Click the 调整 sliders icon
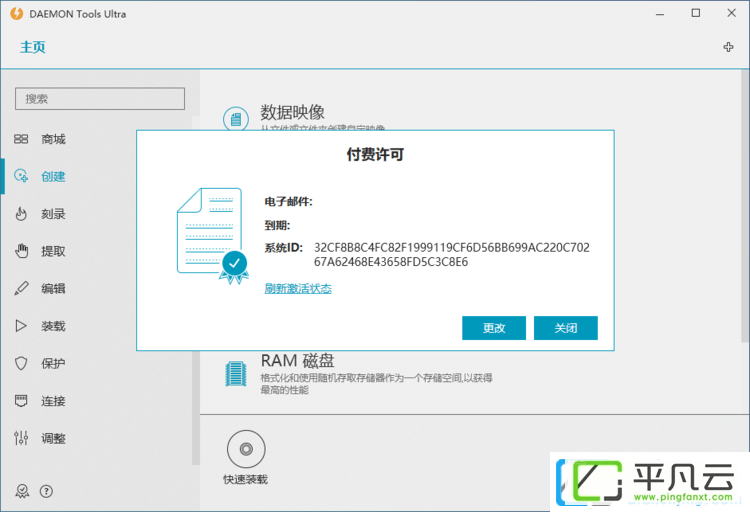 click(21, 438)
